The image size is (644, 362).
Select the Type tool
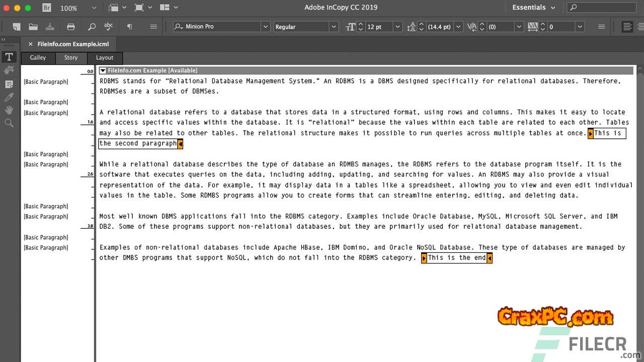tap(9, 57)
